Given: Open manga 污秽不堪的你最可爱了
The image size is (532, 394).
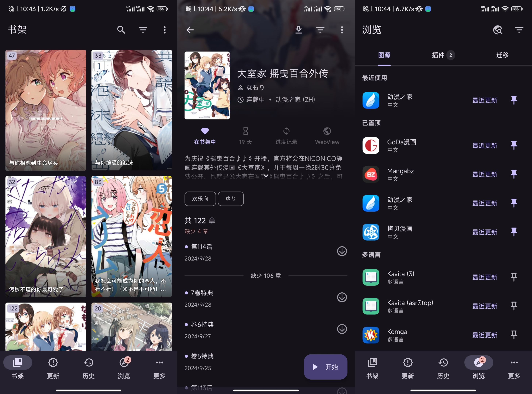Looking at the screenshot, I should coord(46,237).
